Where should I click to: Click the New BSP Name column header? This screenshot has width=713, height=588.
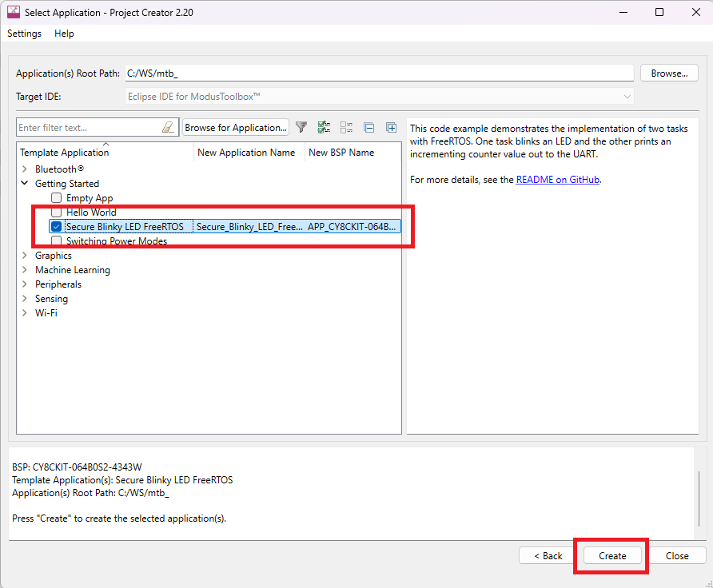point(341,153)
